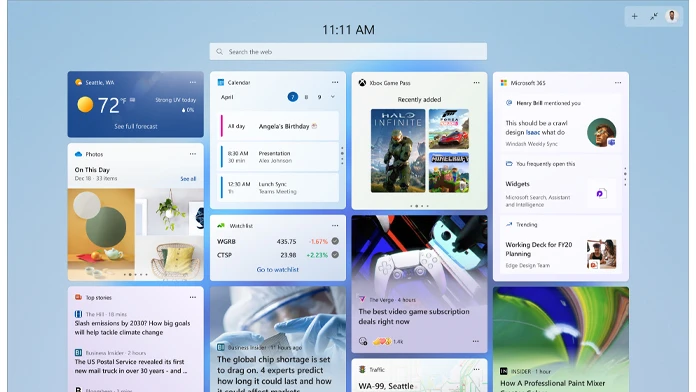This screenshot has height=392, width=696.
Task: Read the US Postal Service story
Action: click(x=130, y=366)
